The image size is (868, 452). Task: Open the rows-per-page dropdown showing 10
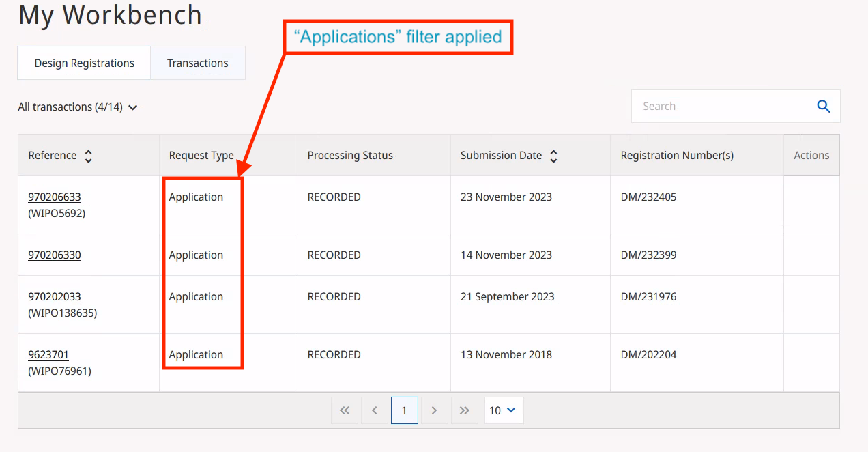pyautogui.click(x=503, y=410)
